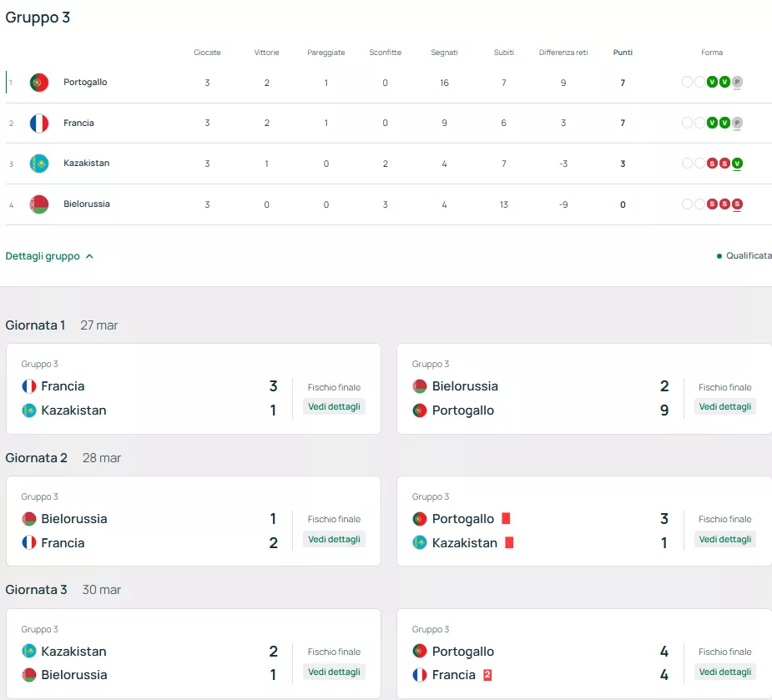Viewport: 772px width, 700px height.
Task: Open Vedi dettagli for Kazakistan vs Bielorussia
Action: pos(334,672)
